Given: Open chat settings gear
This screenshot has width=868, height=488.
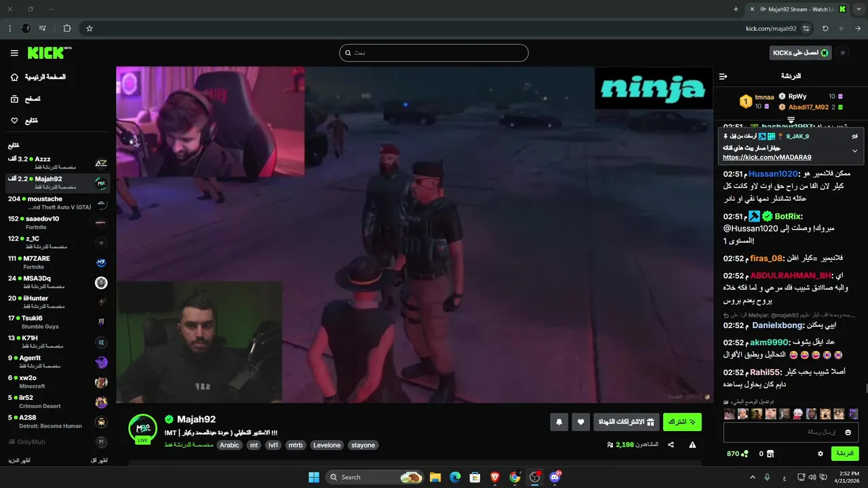Looking at the screenshot, I should (x=821, y=453).
